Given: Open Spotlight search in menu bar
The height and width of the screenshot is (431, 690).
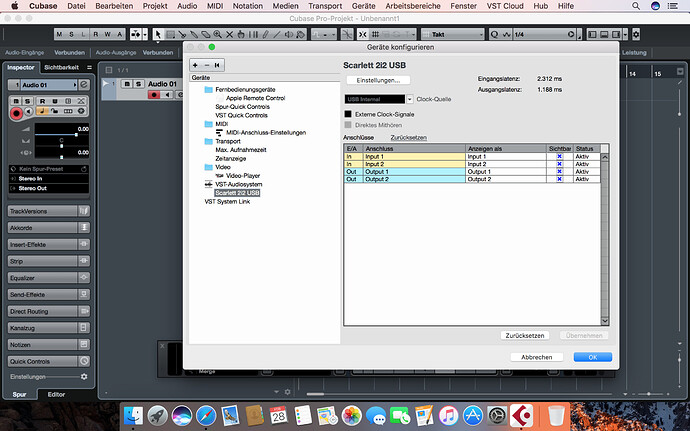Looking at the screenshot, I should point(636,6).
